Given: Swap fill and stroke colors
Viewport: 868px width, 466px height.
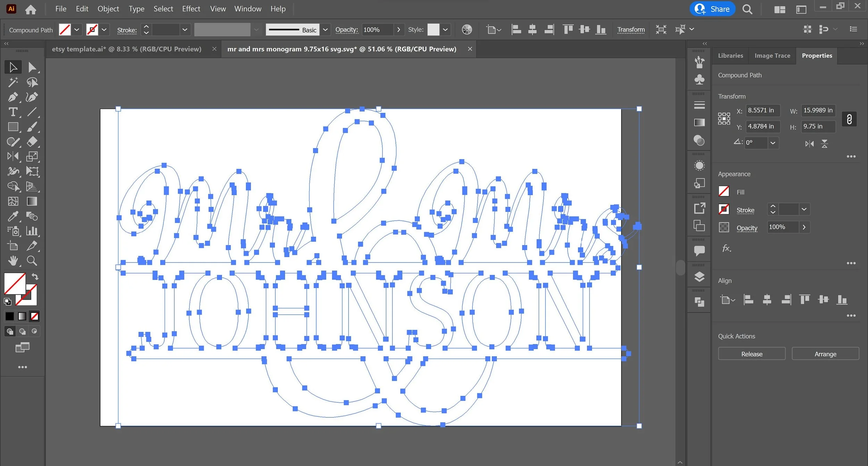Looking at the screenshot, I should 35,277.
